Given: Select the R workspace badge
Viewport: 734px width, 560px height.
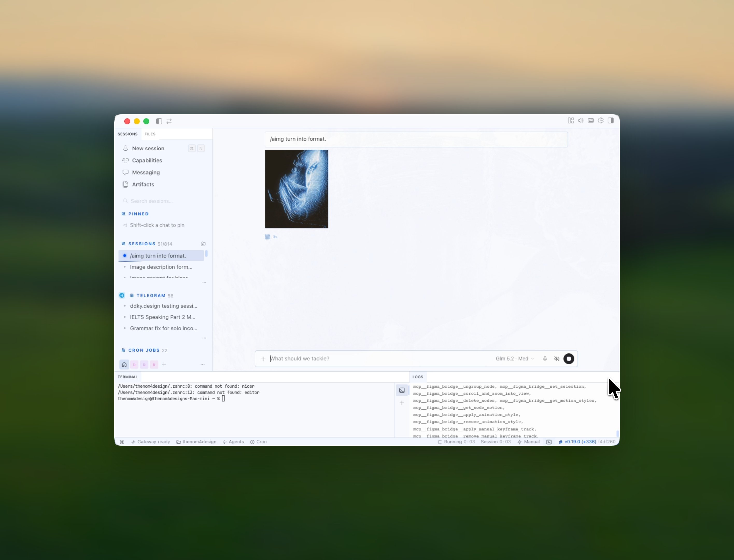Looking at the screenshot, I should (x=154, y=365).
